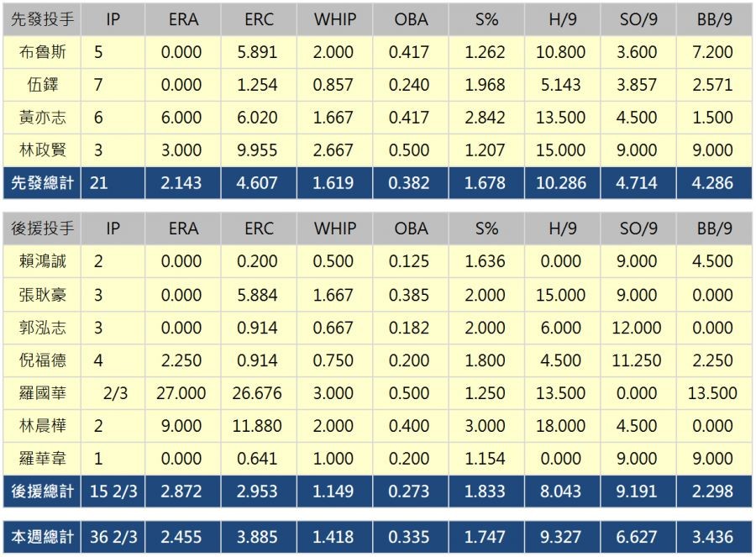Click reliever name 羅國華

point(42,393)
